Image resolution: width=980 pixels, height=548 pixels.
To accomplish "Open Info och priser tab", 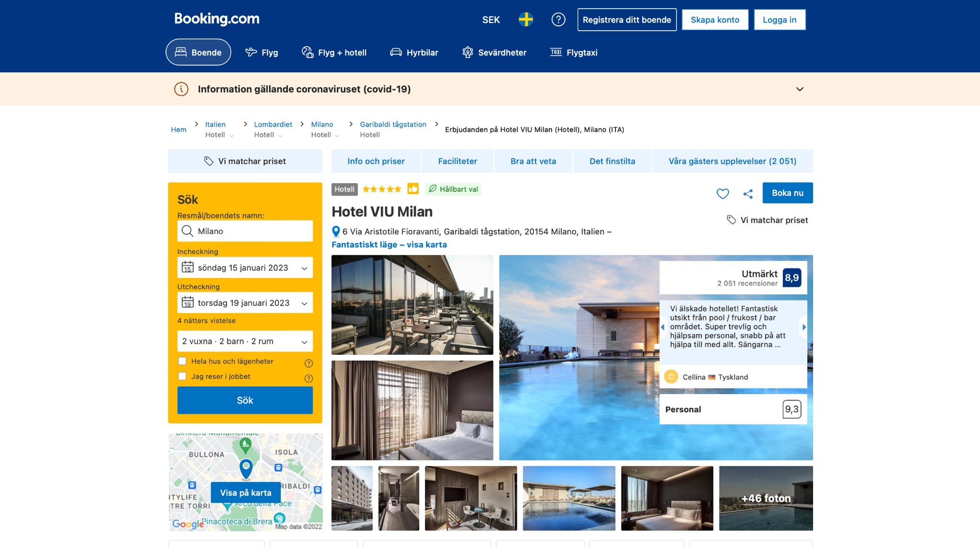I will (x=376, y=161).
